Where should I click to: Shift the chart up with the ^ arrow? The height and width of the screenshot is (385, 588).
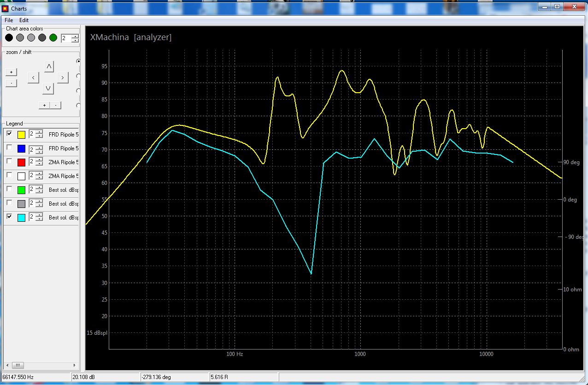(48, 67)
